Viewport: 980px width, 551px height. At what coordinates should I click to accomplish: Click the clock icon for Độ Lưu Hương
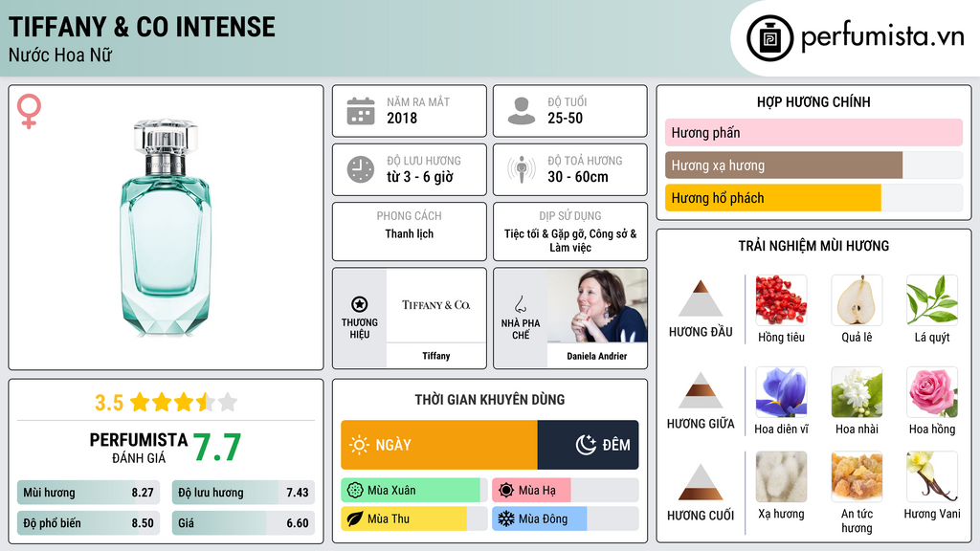(361, 169)
